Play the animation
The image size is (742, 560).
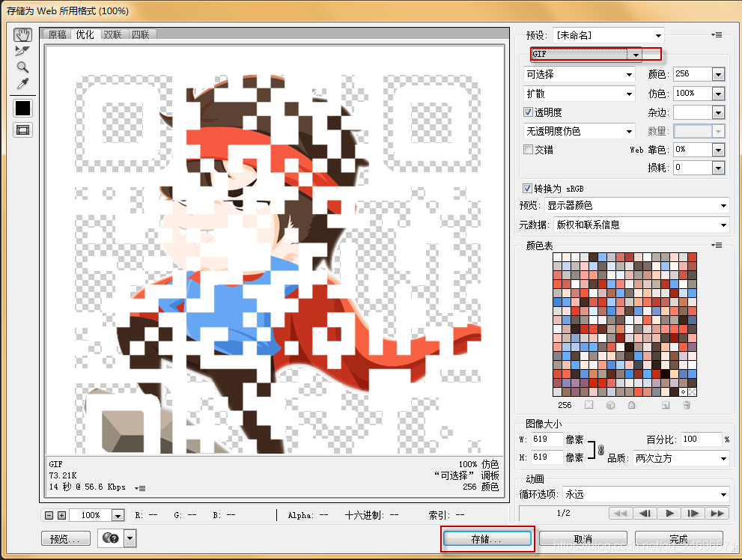(669, 514)
